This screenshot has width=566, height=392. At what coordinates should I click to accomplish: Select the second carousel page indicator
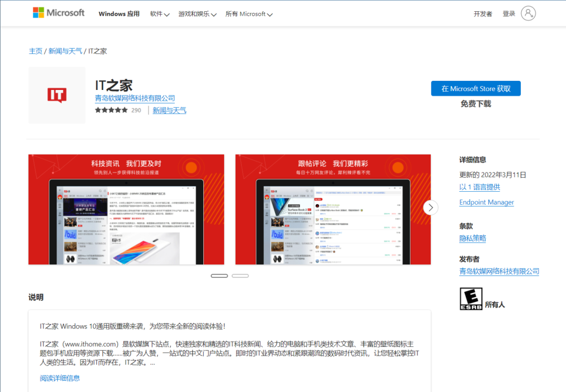coord(240,276)
